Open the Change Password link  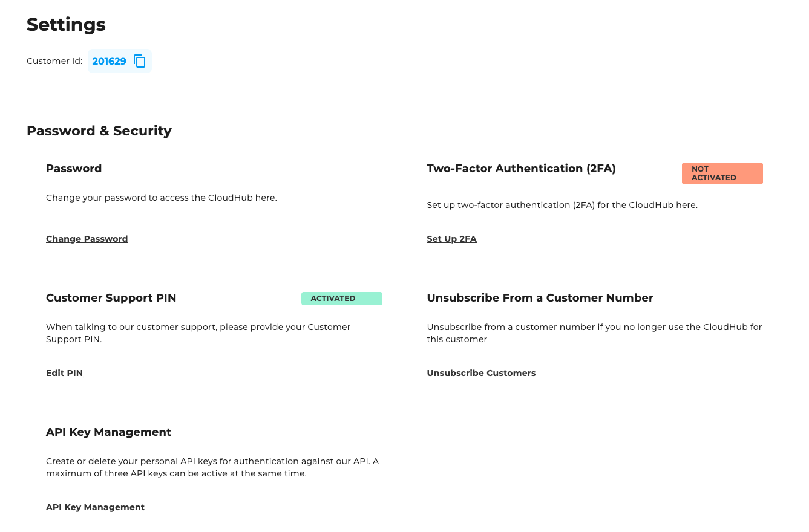87,239
